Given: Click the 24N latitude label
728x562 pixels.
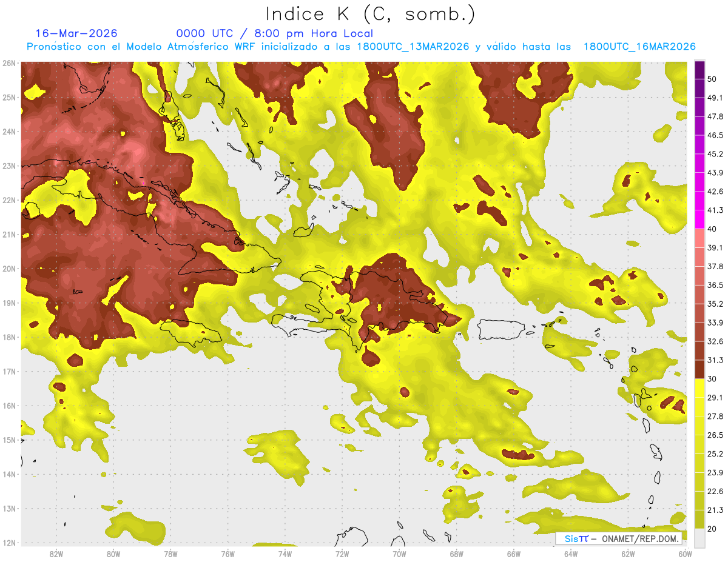Looking at the screenshot, I should coord(8,132).
